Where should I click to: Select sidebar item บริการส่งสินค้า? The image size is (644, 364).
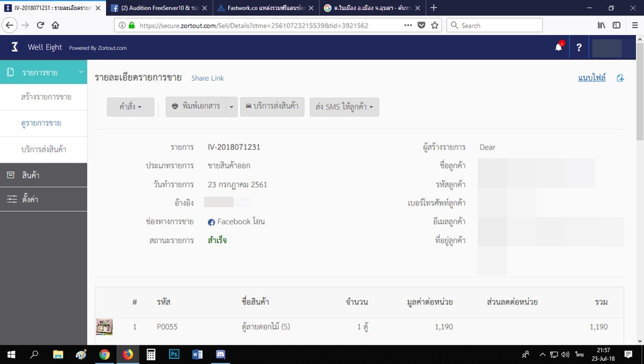[x=44, y=150]
